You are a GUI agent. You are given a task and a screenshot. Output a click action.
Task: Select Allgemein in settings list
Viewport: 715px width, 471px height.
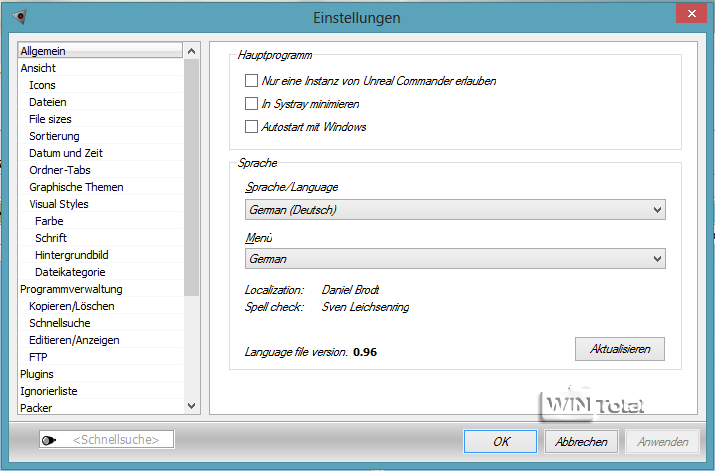pyautogui.click(x=100, y=51)
